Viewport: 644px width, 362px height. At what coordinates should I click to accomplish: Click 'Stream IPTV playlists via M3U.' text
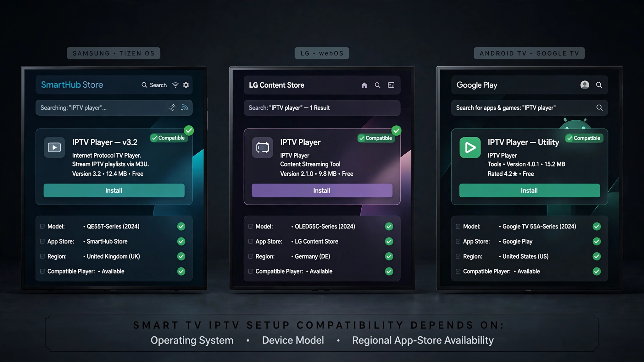110,164
